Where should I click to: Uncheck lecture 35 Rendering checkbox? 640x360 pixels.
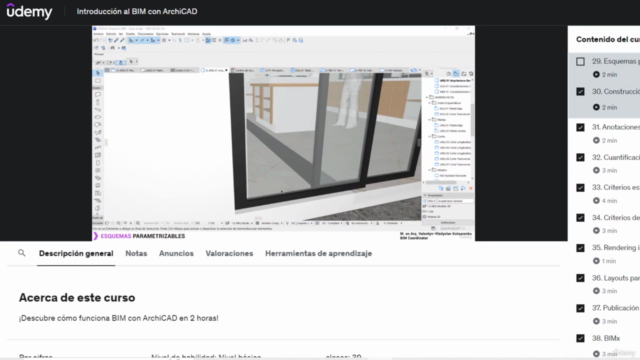click(580, 248)
